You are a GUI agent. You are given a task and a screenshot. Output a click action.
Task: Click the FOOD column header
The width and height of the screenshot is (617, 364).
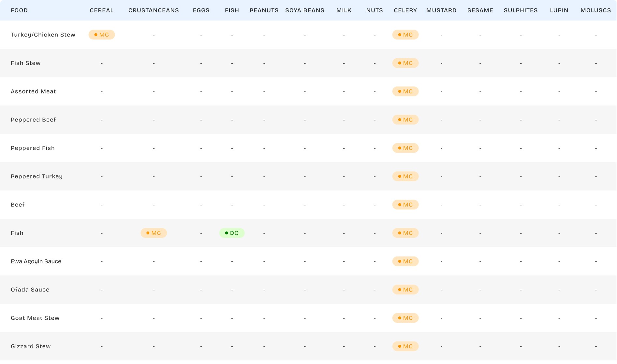click(19, 10)
